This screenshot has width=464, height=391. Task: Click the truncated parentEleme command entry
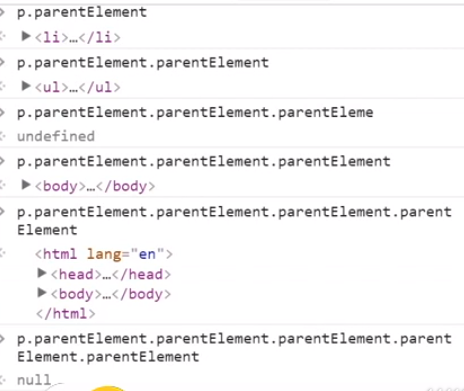(x=195, y=113)
